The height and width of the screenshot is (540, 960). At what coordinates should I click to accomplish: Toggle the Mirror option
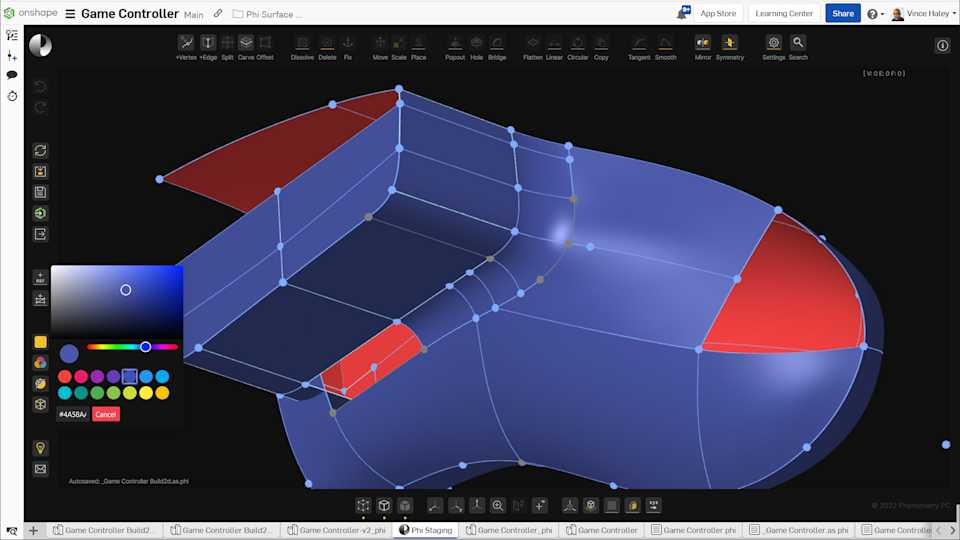(x=703, y=47)
